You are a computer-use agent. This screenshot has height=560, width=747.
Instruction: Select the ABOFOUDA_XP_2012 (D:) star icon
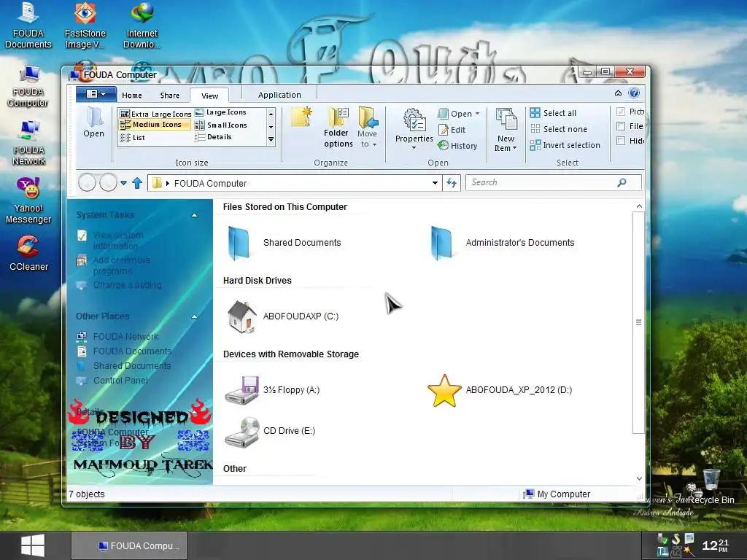pyautogui.click(x=444, y=391)
